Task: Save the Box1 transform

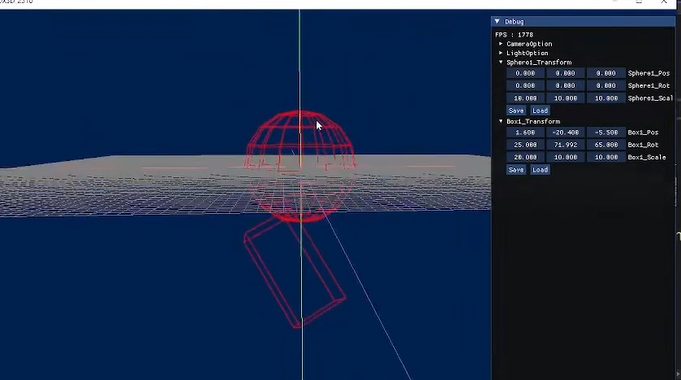Action: pyautogui.click(x=516, y=170)
